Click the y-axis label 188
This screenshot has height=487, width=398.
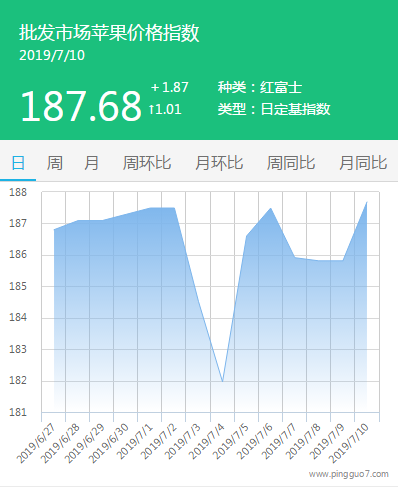[18, 192]
